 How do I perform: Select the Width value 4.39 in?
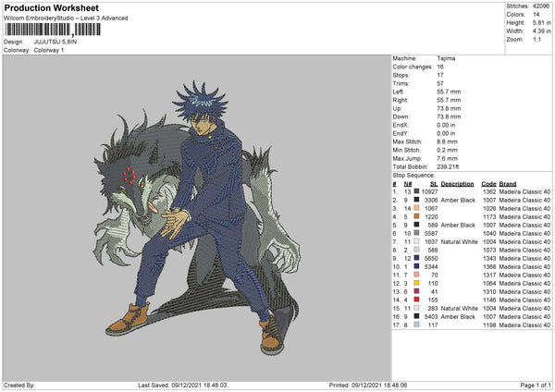point(541,31)
